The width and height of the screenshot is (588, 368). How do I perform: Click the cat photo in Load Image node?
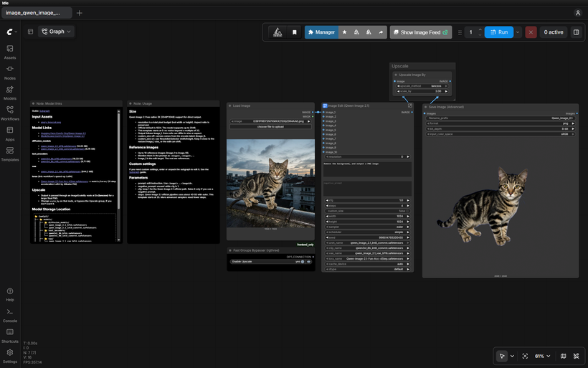pos(270,184)
